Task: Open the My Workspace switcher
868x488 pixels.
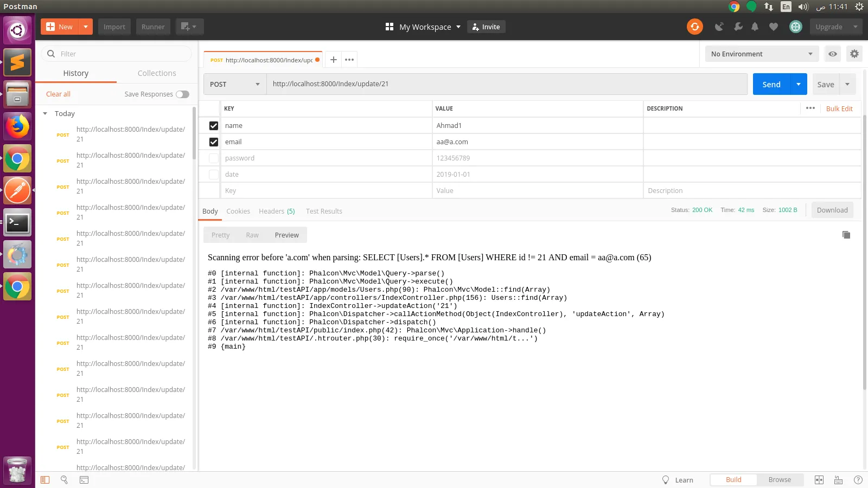Action: coord(423,27)
